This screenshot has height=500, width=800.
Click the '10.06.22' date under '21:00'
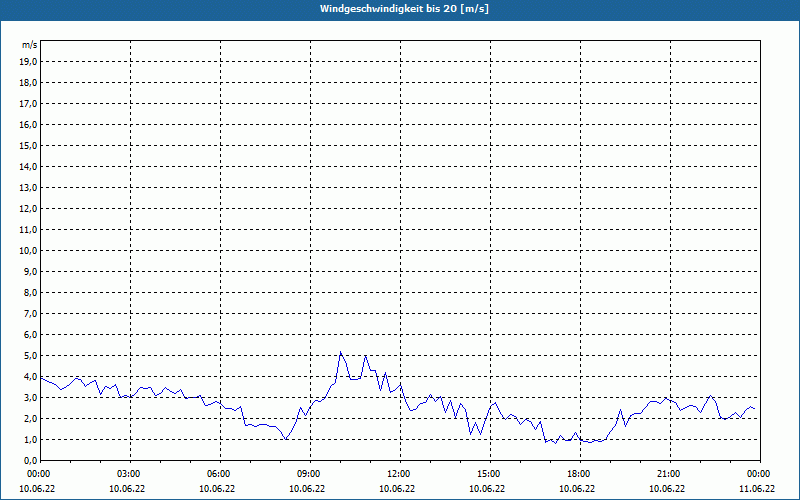(667, 488)
